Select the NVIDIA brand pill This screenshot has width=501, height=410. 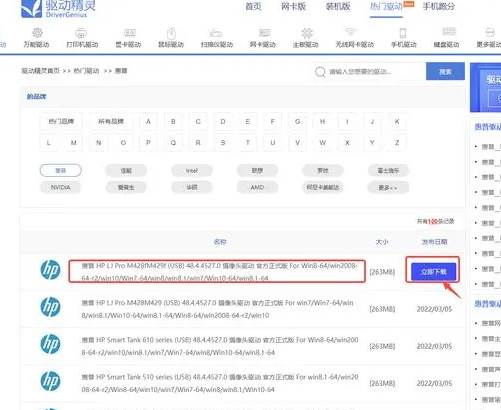(61, 187)
